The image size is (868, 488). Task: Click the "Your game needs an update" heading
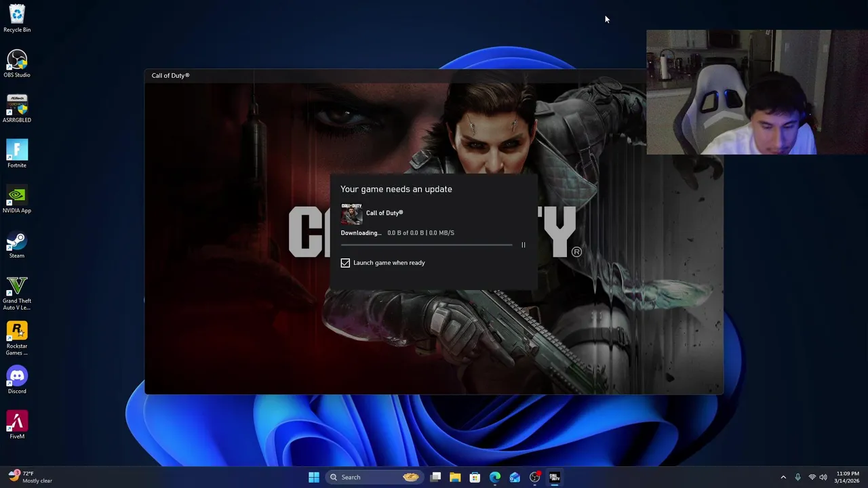pyautogui.click(x=396, y=189)
